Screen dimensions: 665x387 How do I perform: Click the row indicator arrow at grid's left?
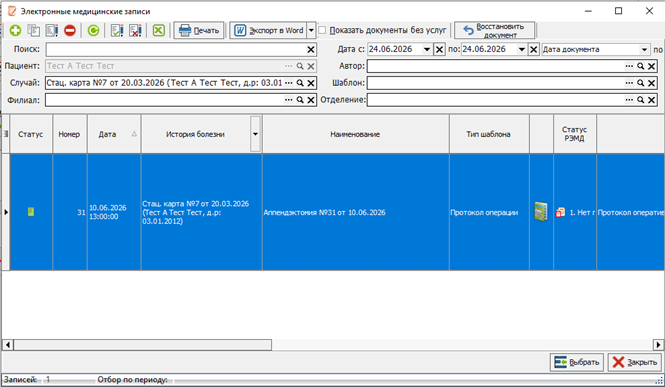[x=6, y=212]
